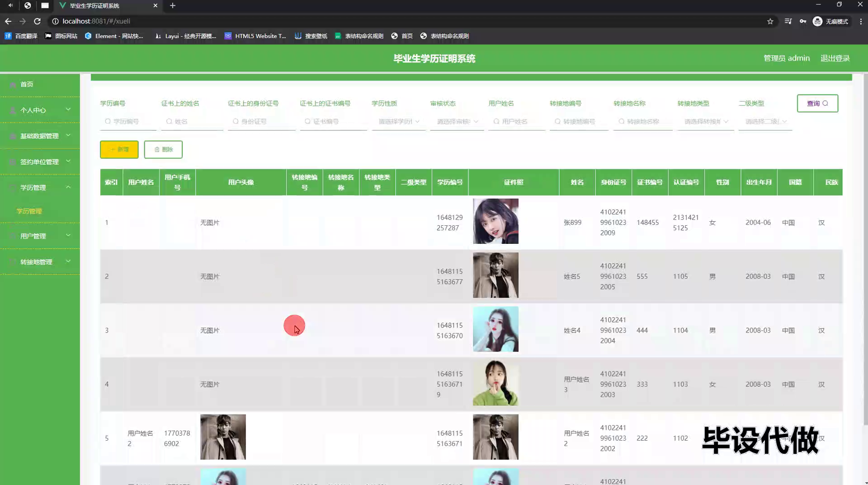868x485 pixels.
Task: Click the 证书编号 search field
Action: click(x=333, y=121)
